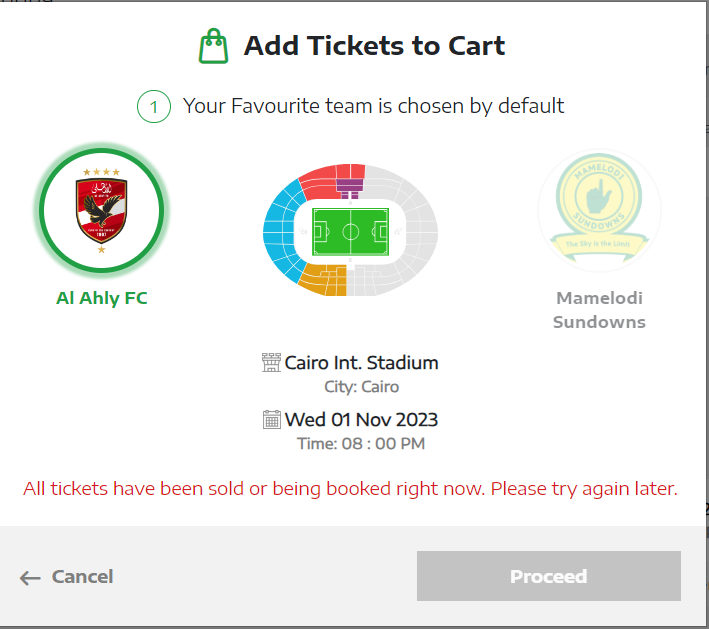Click the calendar icon beside the date
This screenshot has height=629, width=709.
pyautogui.click(x=271, y=420)
